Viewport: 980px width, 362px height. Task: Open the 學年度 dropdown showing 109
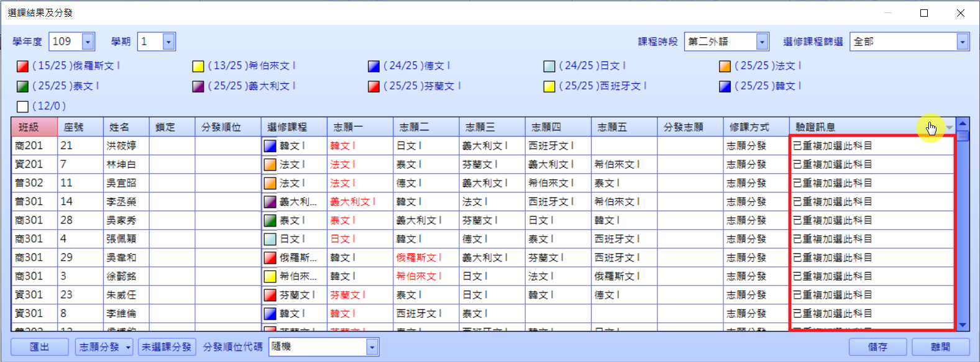pos(88,42)
